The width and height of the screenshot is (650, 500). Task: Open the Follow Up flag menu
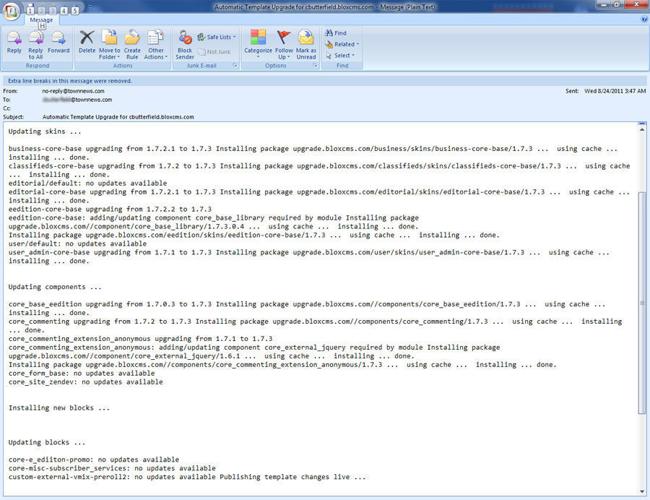(284, 45)
